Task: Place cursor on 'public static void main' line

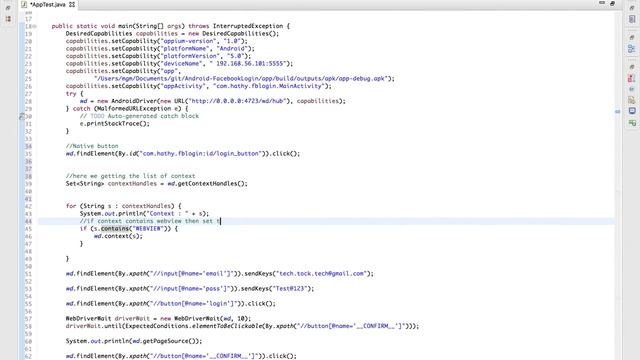Action: click(x=171, y=26)
